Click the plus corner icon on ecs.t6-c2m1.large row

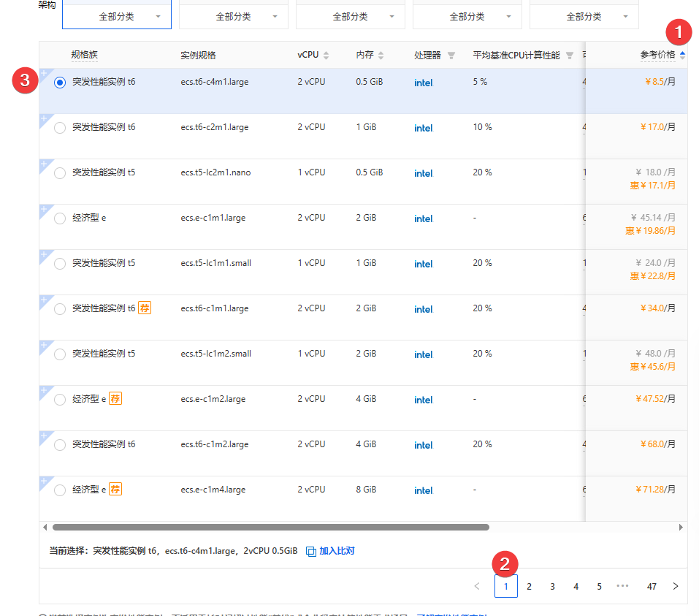pos(44,118)
